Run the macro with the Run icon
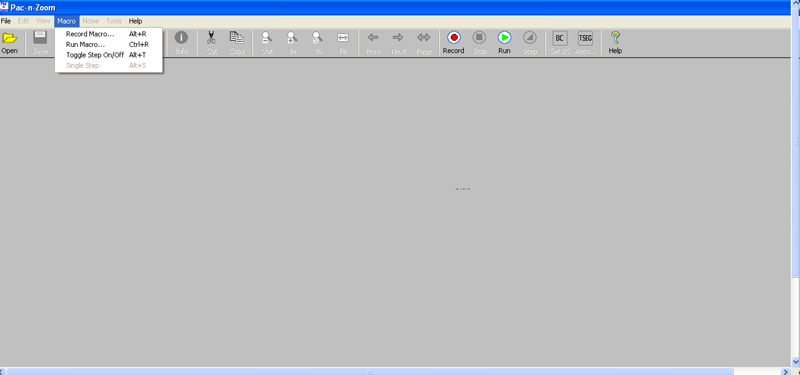 (x=504, y=37)
